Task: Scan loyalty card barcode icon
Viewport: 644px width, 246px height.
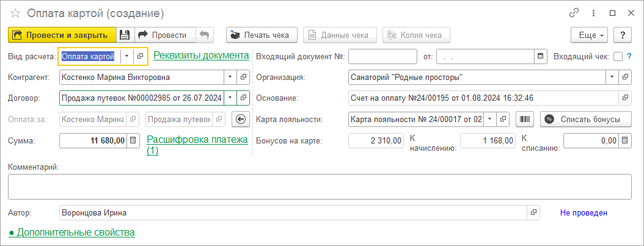Action: pyautogui.click(x=525, y=119)
